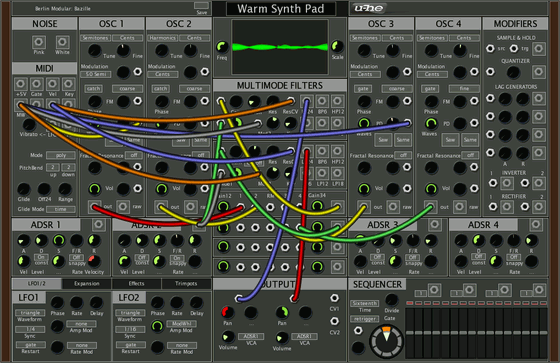Open OSC 1 Modulation 50 Semi selector
The width and height of the screenshot is (560, 363).
tap(96, 74)
